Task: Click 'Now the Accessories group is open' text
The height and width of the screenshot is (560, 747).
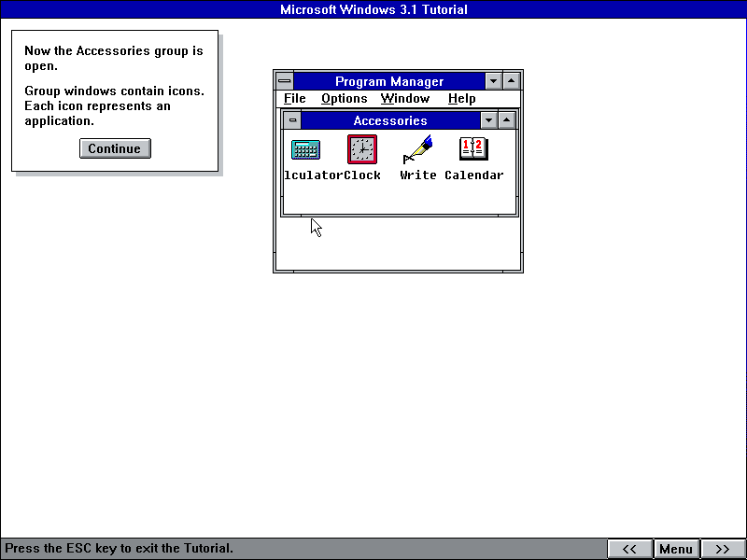Action: pos(114,58)
